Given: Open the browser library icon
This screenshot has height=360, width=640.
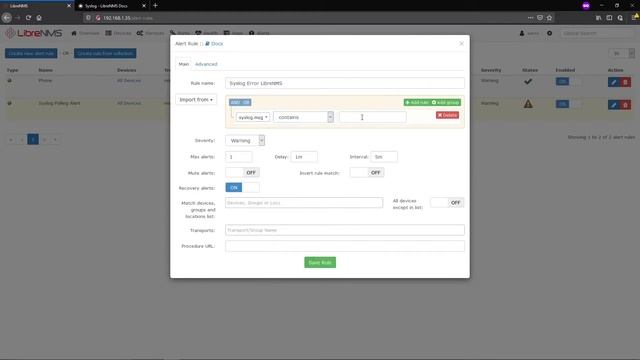Looking at the screenshot, I should 598,18.
